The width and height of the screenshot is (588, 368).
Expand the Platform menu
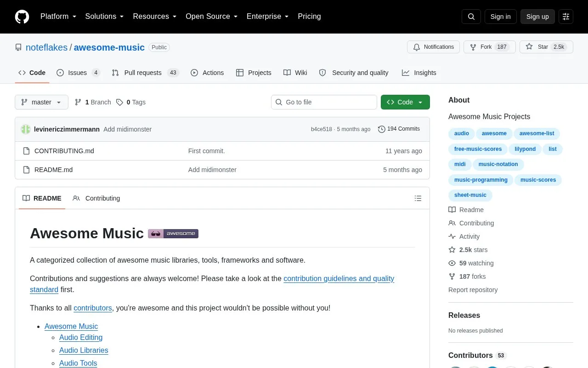tap(58, 17)
